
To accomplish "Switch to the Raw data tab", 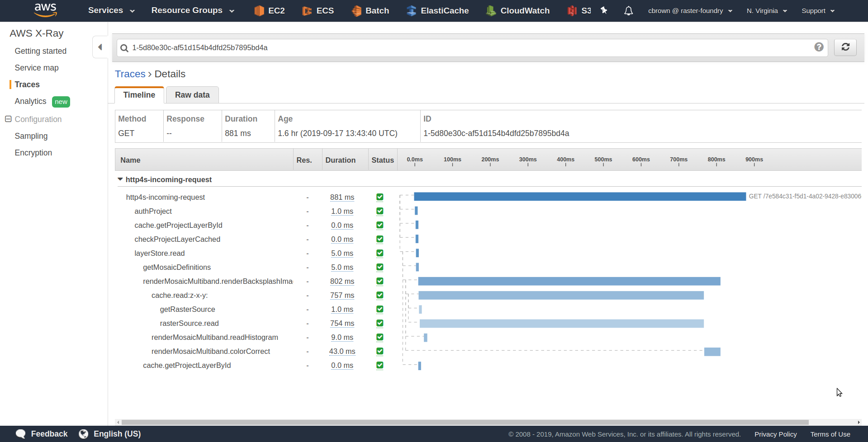I will coord(192,95).
